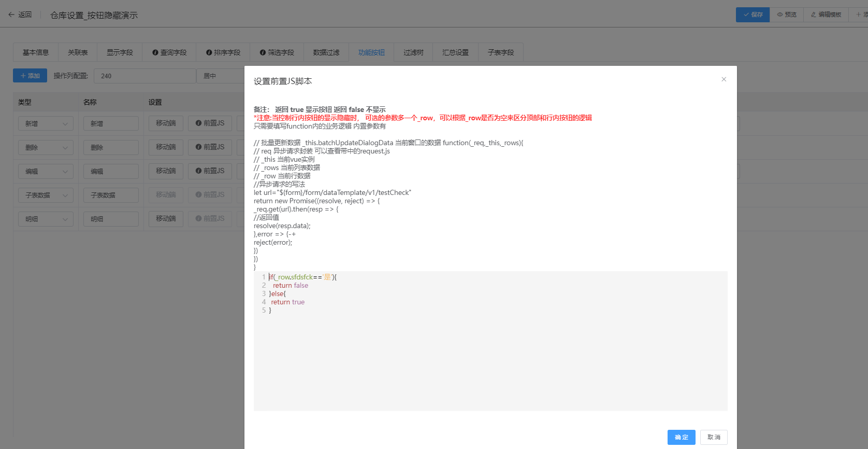Viewport: 868px width, 449px height.
Task: Confirm the script with 确定 button
Action: 681,437
